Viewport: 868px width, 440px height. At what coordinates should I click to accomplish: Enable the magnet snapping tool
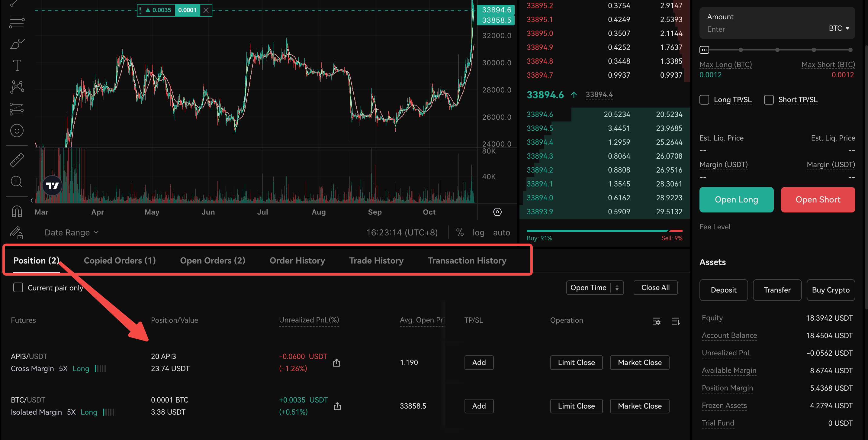17,212
